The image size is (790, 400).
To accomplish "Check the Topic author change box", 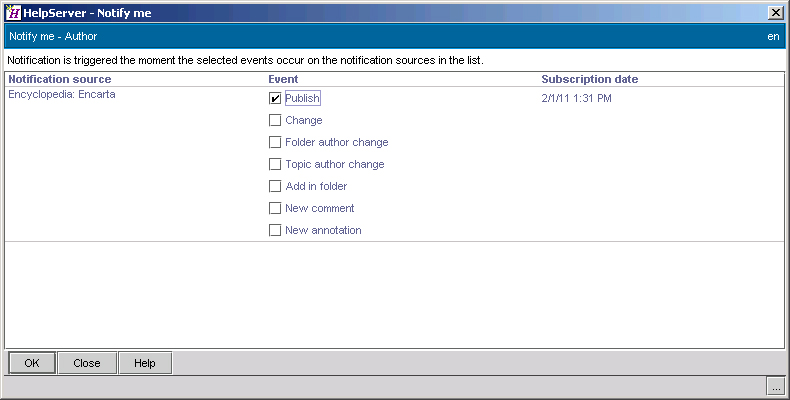I will click(x=275, y=164).
